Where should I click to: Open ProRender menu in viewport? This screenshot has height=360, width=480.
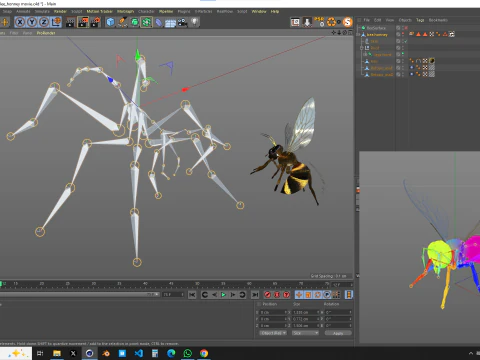pyautogui.click(x=46, y=33)
